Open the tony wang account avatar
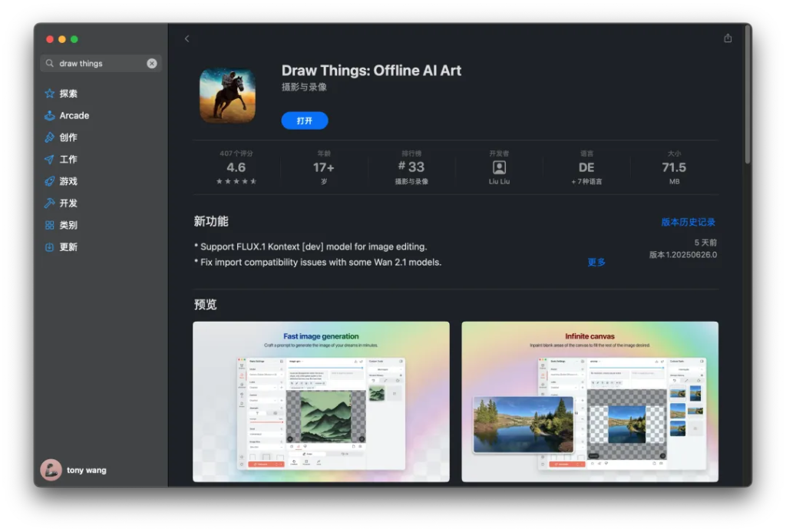The width and height of the screenshot is (786, 532). click(51, 470)
